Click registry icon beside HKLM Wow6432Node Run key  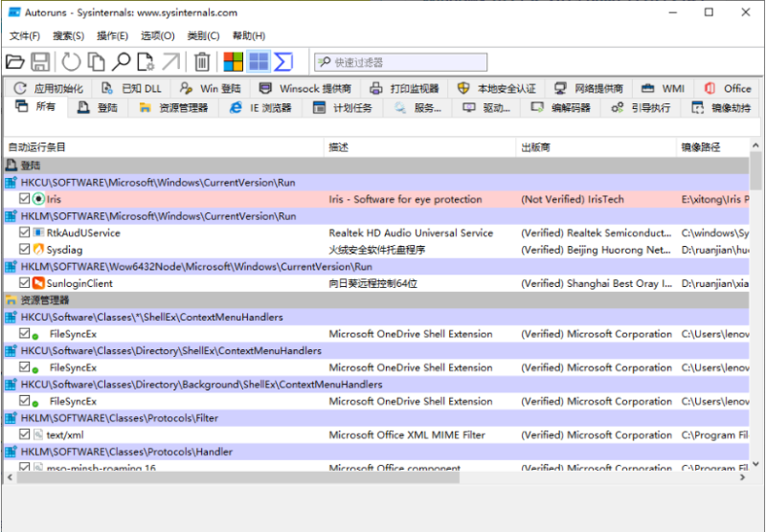pyautogui.click(x=11, y=267)
